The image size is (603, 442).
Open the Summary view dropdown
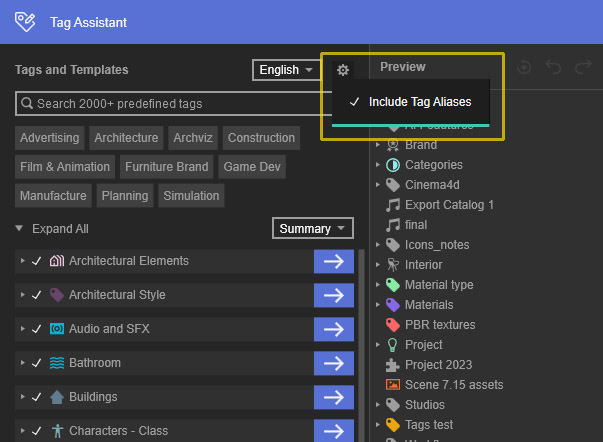click(313, 229)
